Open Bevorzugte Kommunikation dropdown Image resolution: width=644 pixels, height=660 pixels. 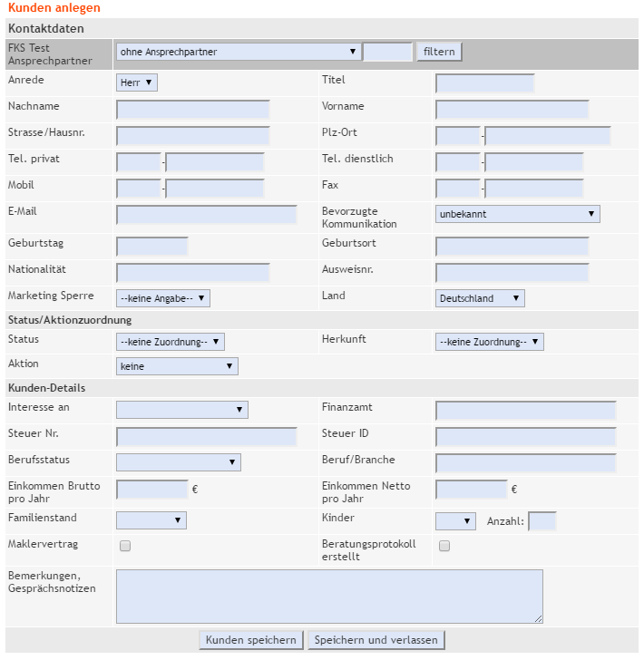click(x=517, y=214)
